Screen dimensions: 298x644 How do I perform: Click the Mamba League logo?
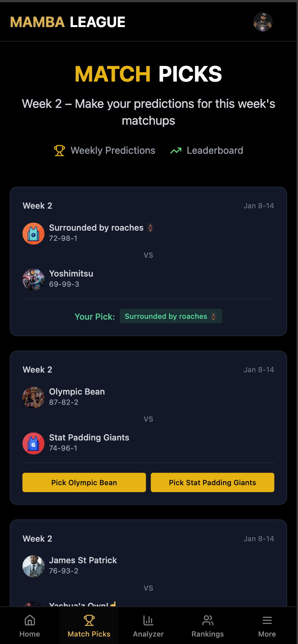[68, 22]
